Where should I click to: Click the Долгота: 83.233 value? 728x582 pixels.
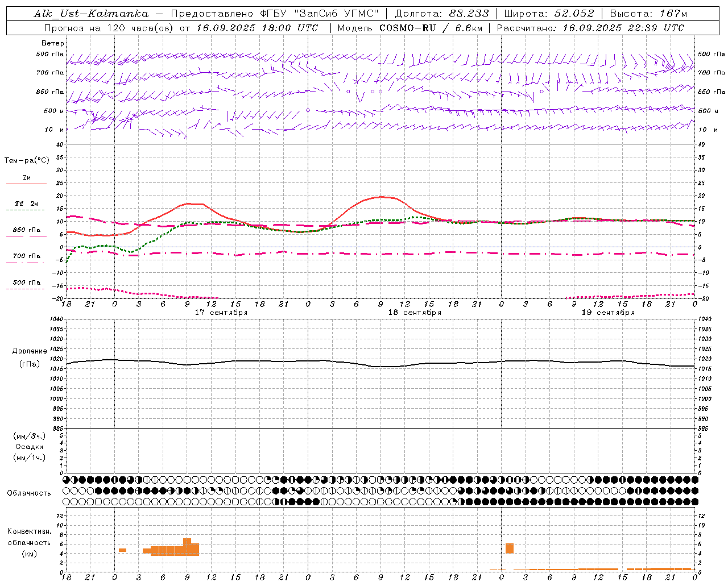[x=442, y=14]
